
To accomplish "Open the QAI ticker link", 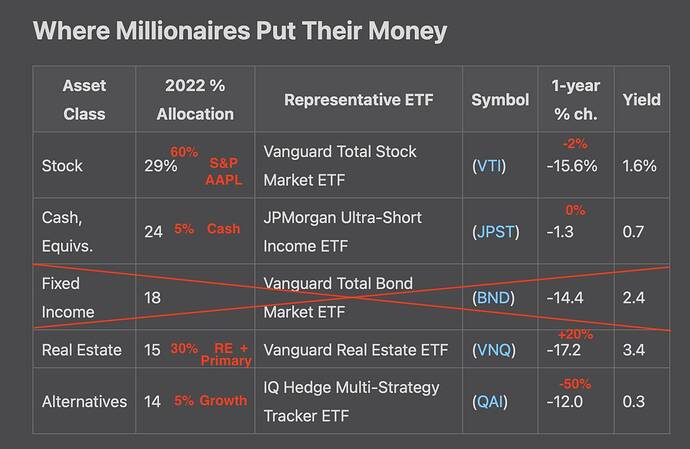I will point(490,401).
